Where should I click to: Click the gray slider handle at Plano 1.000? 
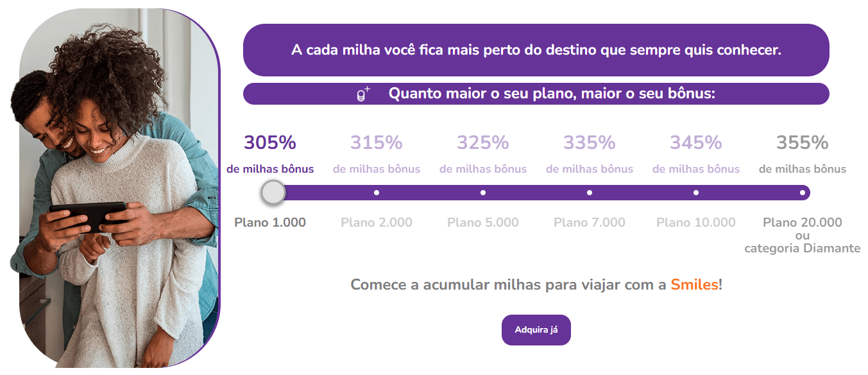click(273, 193)
